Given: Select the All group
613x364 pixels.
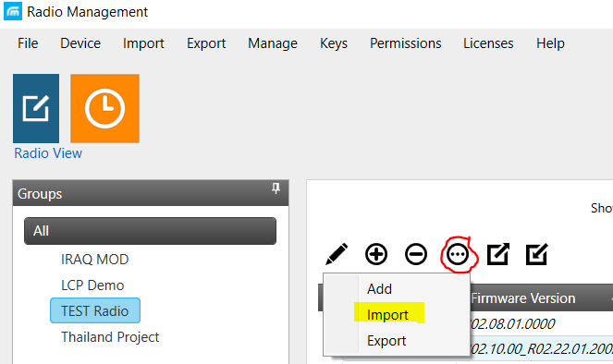Looking at the screenshot, I should pos(150,231).
